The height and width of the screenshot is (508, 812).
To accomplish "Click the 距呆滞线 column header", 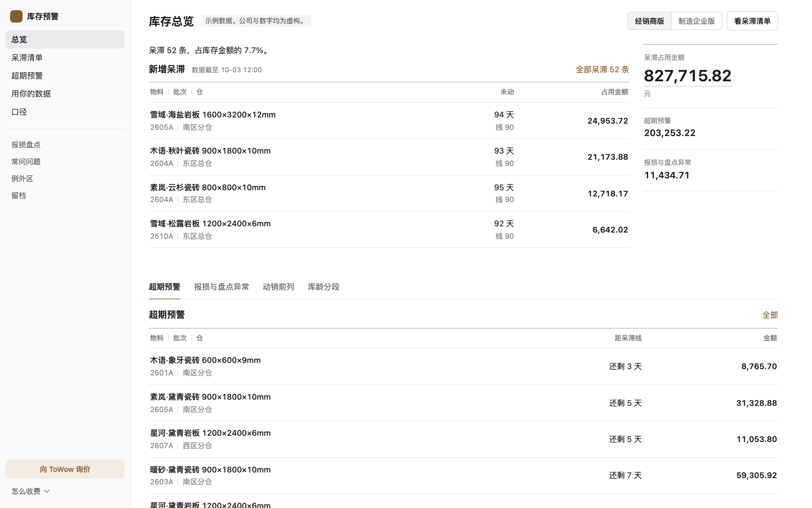I will click(628, 338).
